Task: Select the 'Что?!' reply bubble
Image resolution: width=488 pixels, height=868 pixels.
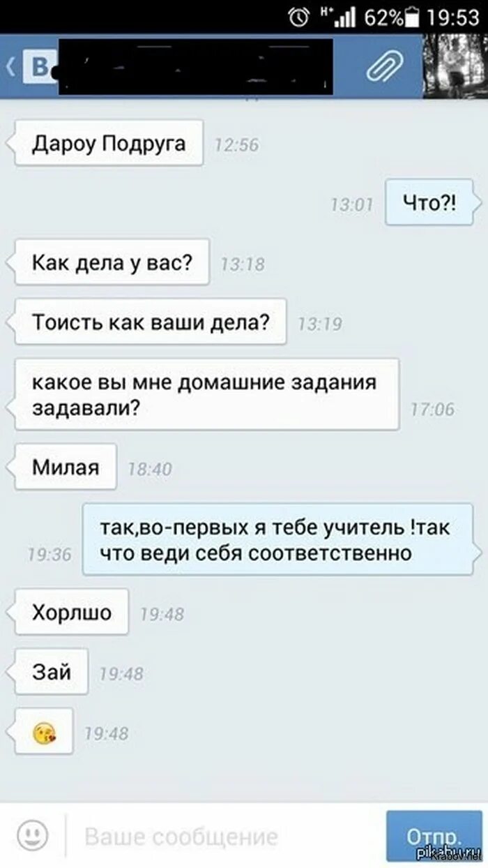Action: [x=430, y=202]
